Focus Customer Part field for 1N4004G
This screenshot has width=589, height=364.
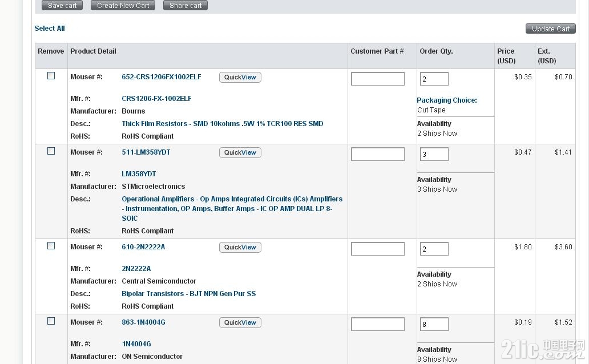click(x=378, y=324)
